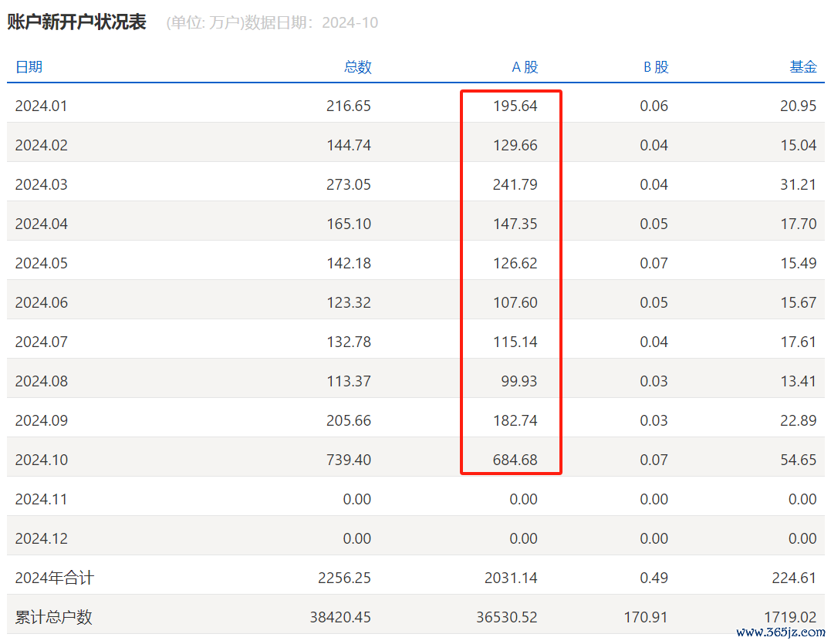
Task: Click the 总数 column header
Action: coord(357,67)
